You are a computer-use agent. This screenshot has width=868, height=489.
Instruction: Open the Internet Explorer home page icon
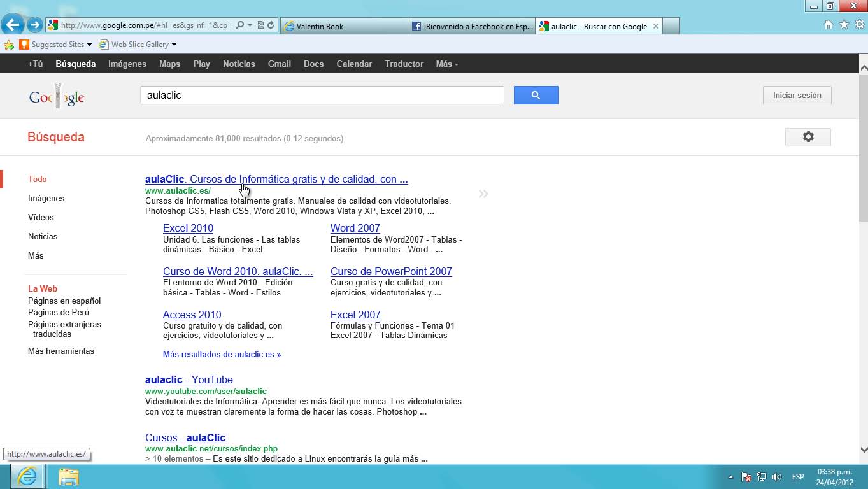(828, 25)
